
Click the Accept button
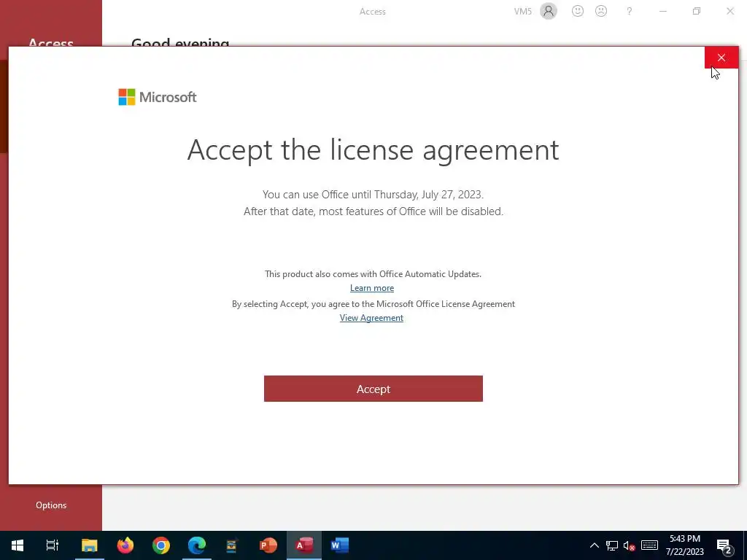373,389
